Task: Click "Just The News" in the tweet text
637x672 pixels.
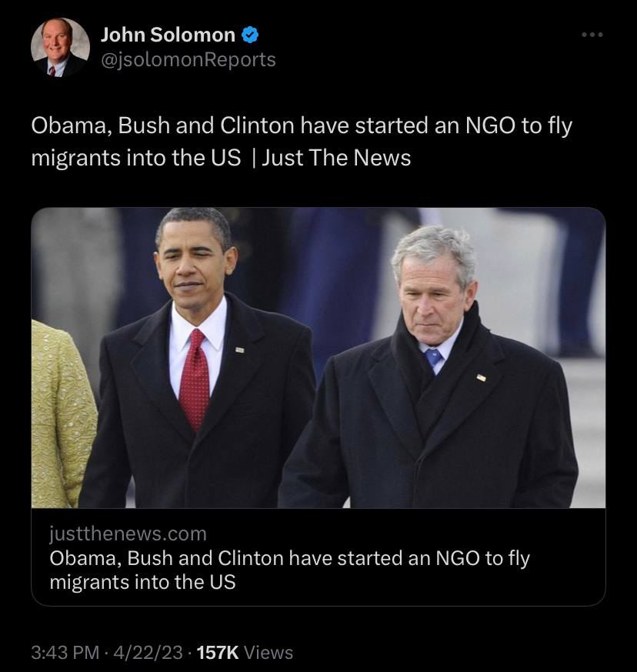Action: tap(336, 158)
